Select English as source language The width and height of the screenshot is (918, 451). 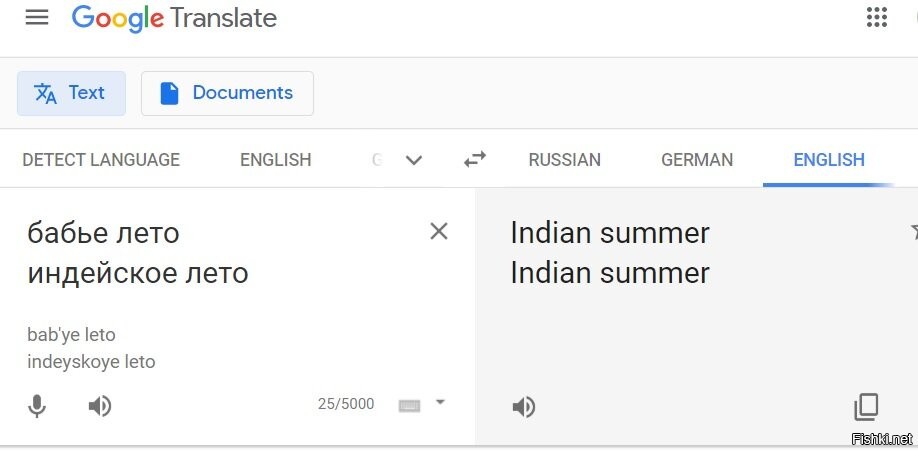[275, 160]
